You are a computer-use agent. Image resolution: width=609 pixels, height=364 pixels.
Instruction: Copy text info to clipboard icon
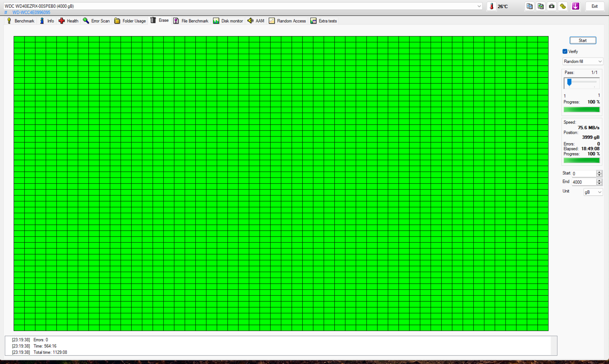pyautogui.click(x=529, y=6)
